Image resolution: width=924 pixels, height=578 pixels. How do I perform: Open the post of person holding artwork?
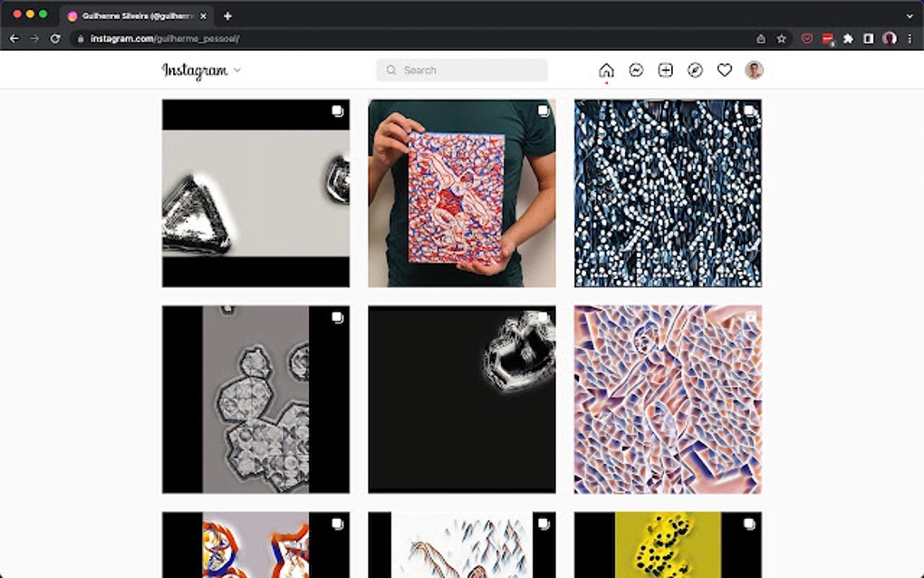(x=461, y=192)
